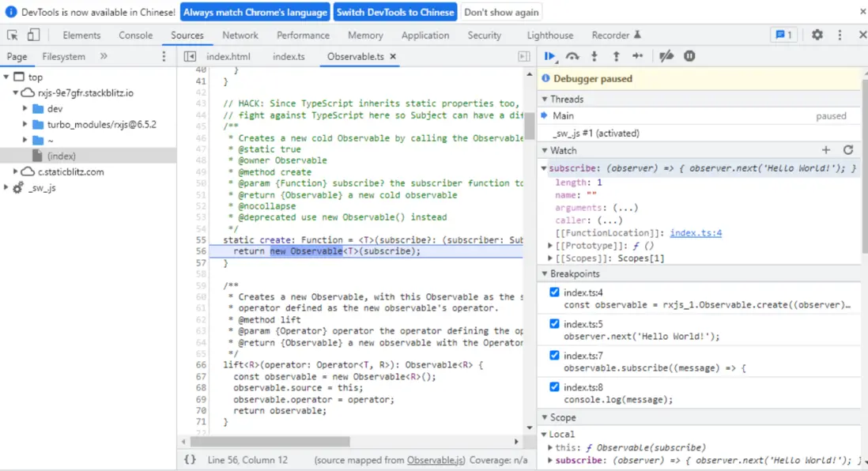Click pause on exceptions icon
This screenshot has height=471, width=868.
click(x=689, y=56)
